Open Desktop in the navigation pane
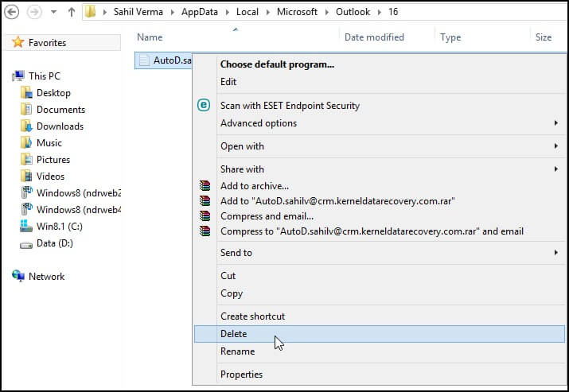Image resolution: width=569 pixels, height=392 pixels. (53, 93)
